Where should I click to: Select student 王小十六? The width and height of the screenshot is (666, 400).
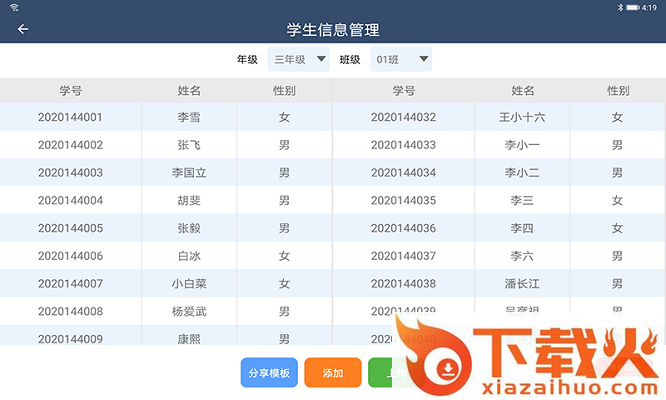coord(522,117)
